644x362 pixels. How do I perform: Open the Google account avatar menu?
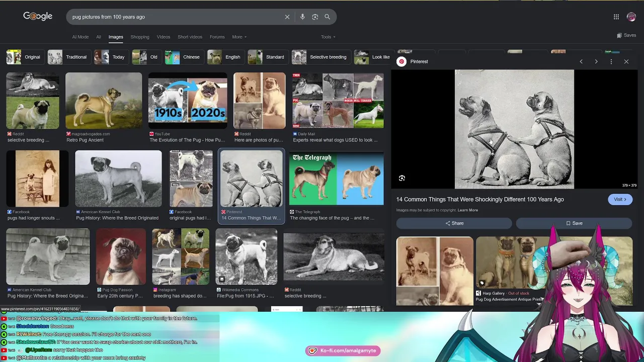[x=631, y=17]
